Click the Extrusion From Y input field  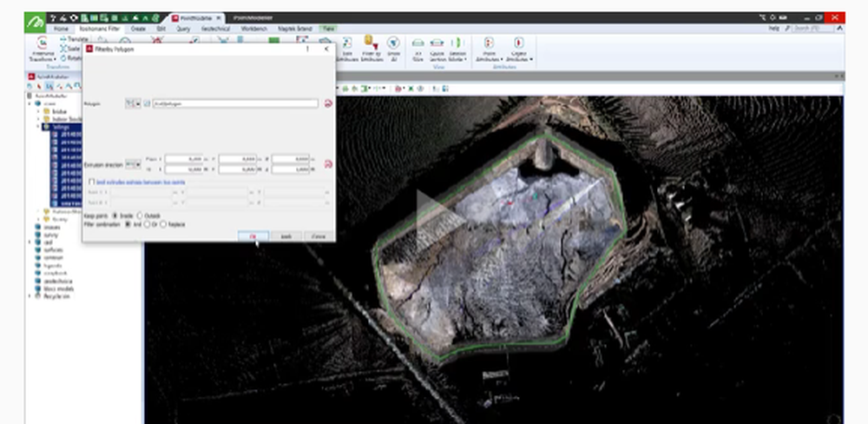237,159
